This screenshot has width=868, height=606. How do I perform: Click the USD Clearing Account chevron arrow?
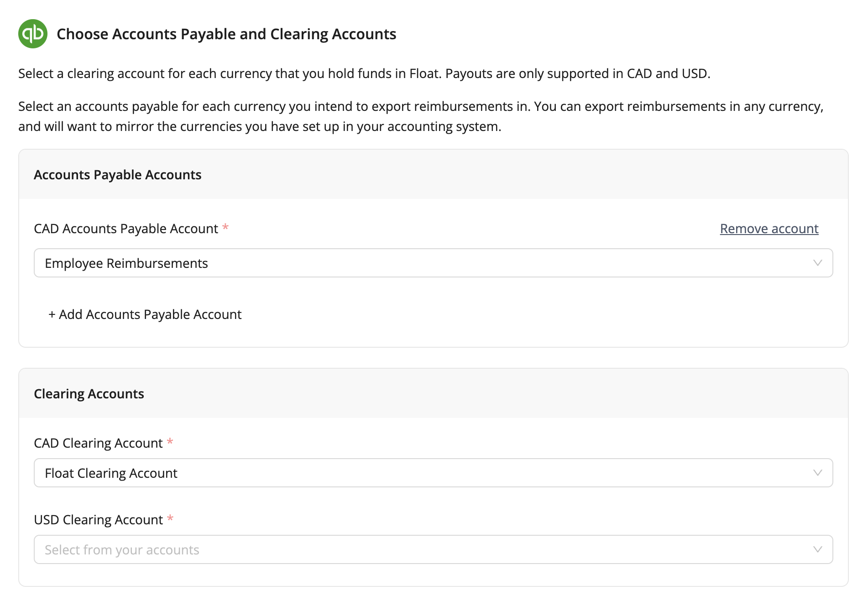[817, 549]
